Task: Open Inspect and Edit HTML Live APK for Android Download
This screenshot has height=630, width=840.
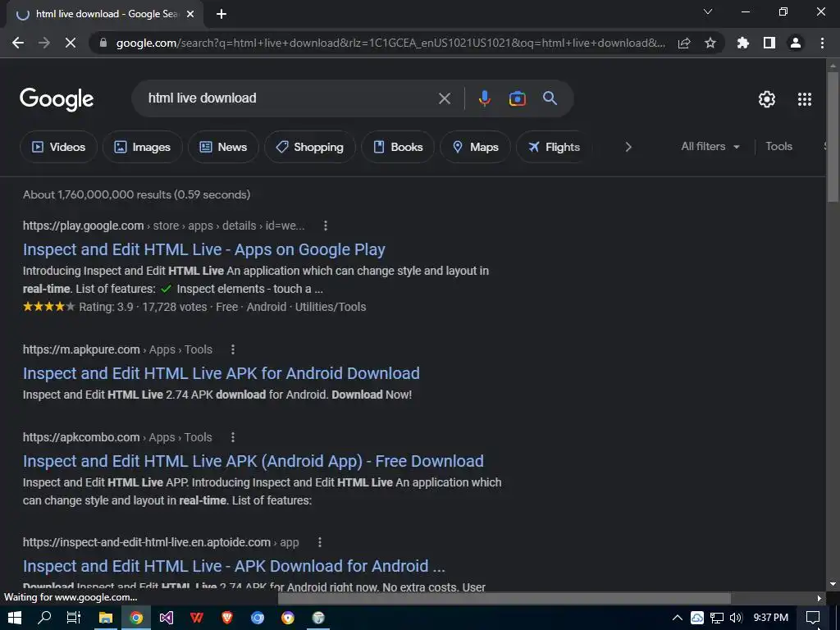Action: [221, 373]
